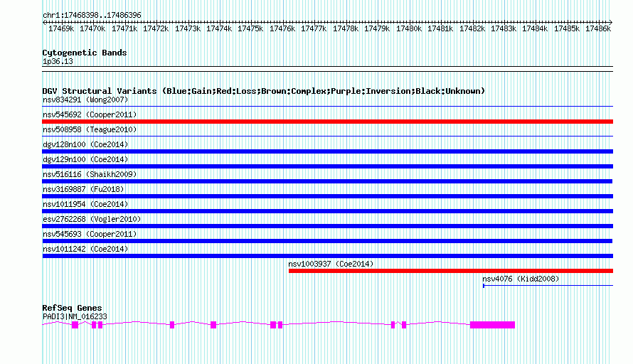Image resolution: width=633 pixels, height=364 pixels.
Task: Open the nsv516116 (Shaikh2009) label
Action: [x=90, y=174]
